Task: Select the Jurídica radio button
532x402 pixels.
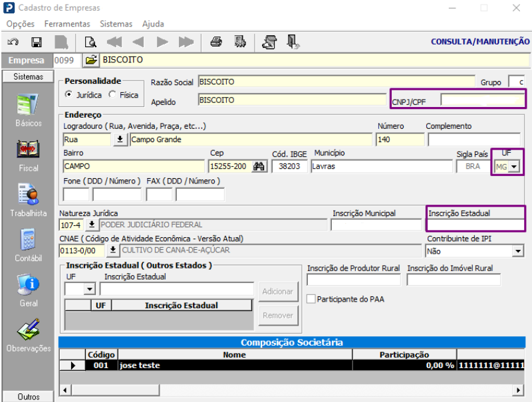Action: point(68,94)
